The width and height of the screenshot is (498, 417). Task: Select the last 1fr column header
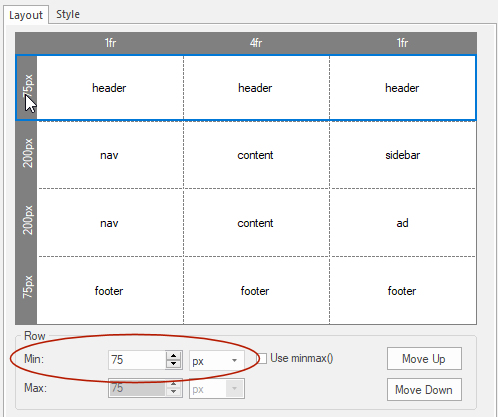[x=402, y=43]
